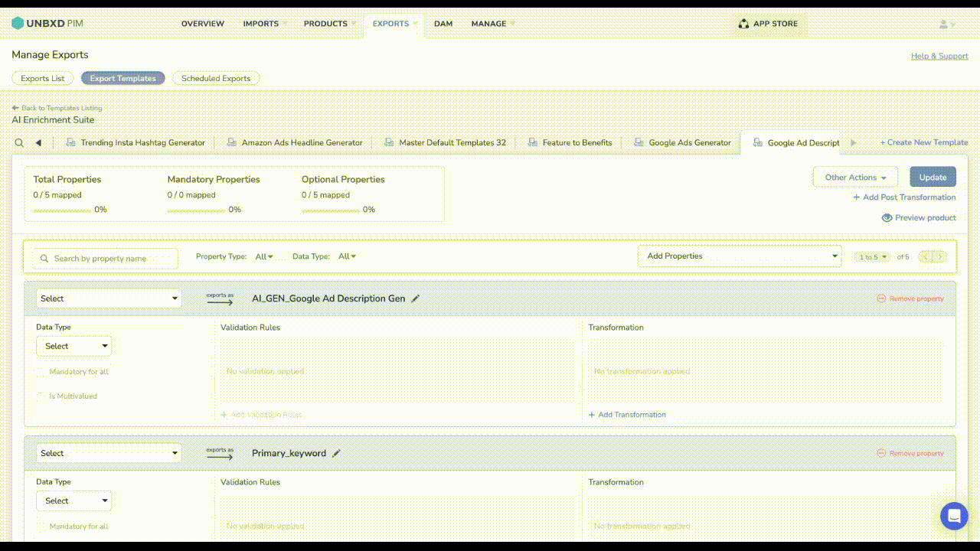Expand the Add Properties dropdown
Viewport: 980px width, 551px height.
click(740, 256)
